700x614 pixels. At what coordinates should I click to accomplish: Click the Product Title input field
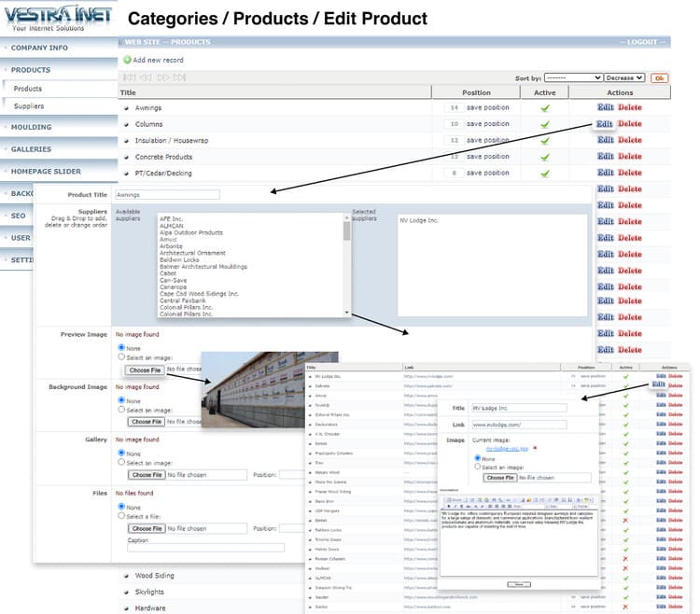click(x=167, y=195)
